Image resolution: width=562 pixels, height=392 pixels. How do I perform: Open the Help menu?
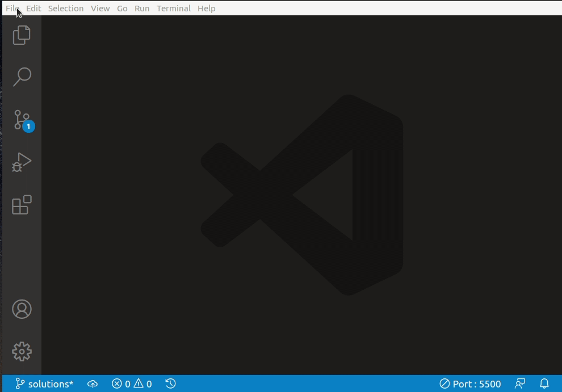[207, 9]
